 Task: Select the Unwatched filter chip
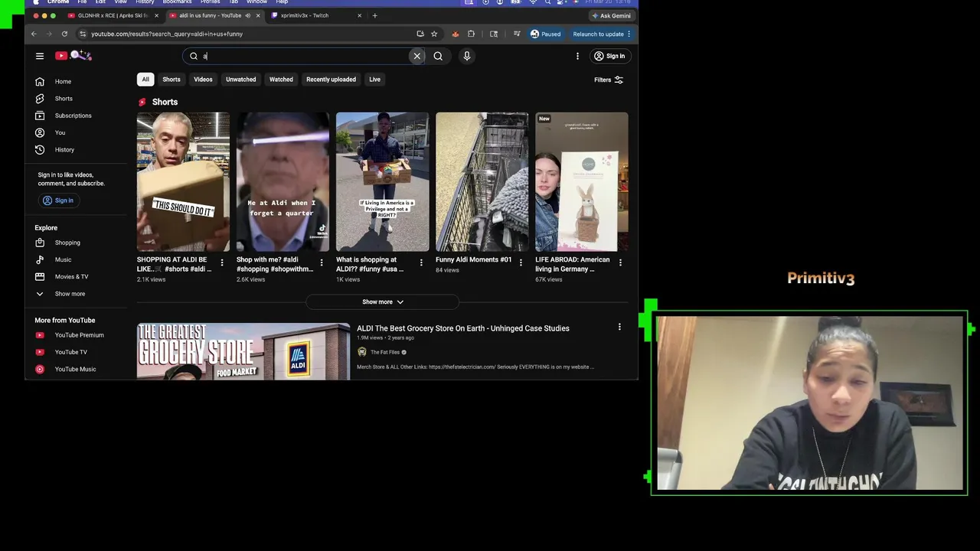pos(240,80)
